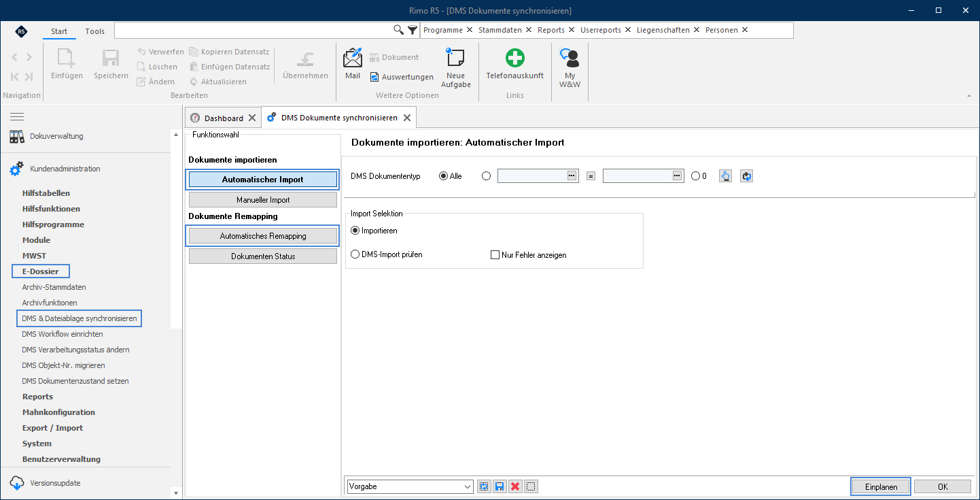Screen dimensions: 980x500
Task: Remove the Programme search tag
Action: tap(470, 30)
